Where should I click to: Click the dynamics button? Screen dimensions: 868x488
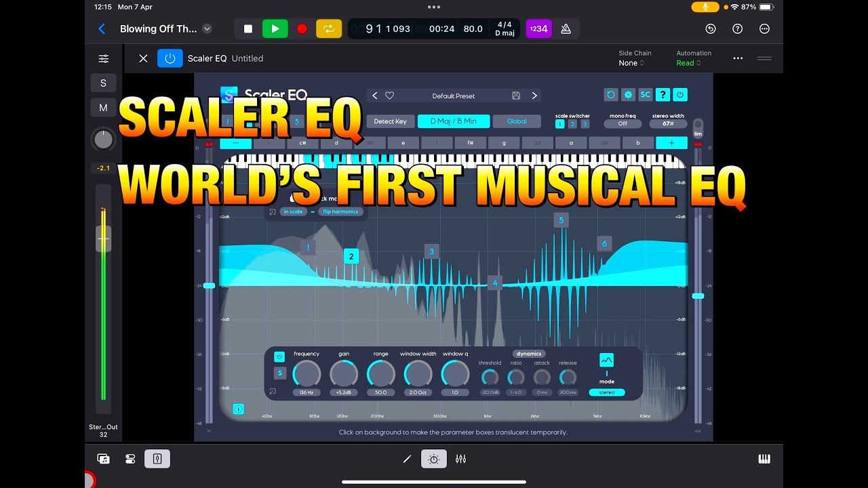(529, 354)
